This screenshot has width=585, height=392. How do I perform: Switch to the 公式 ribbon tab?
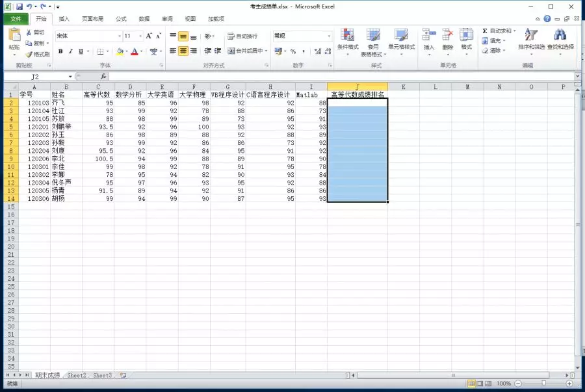(x=121, y=19)
